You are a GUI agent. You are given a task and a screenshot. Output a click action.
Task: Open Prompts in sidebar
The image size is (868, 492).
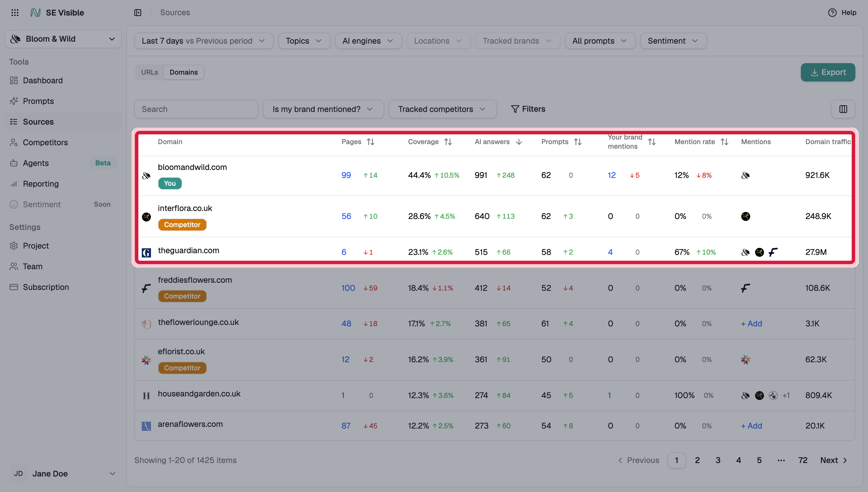63,101
